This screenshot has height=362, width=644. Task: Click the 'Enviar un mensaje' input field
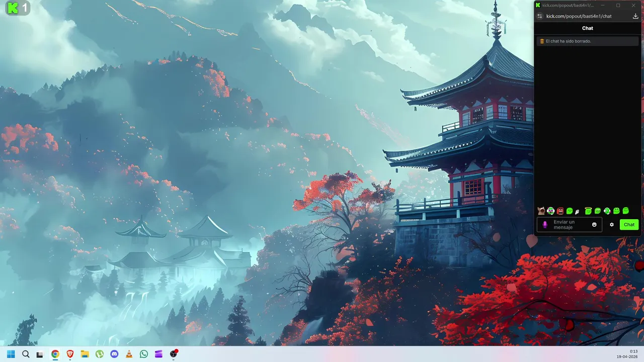[x=570, y=225]
